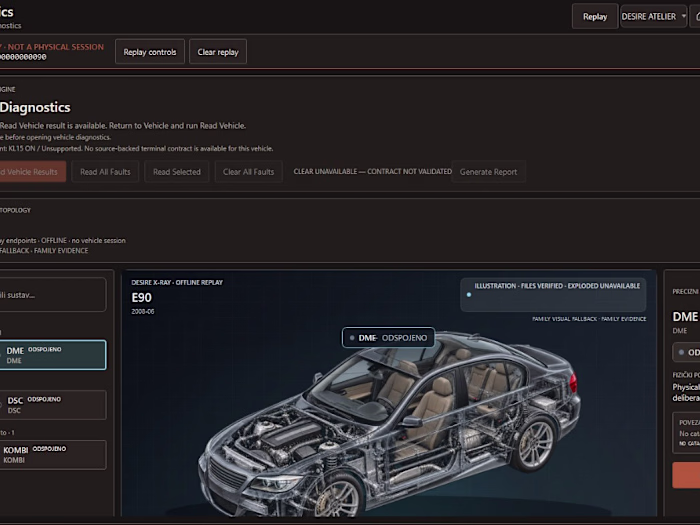
Task: Click the Vehicle Results button
Action: click(x=32, y=172)
